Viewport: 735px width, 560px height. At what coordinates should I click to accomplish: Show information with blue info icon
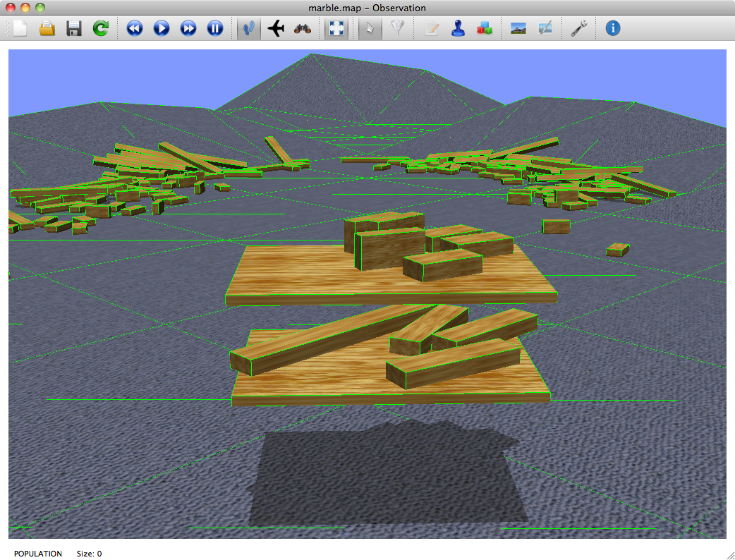[613, 28]
